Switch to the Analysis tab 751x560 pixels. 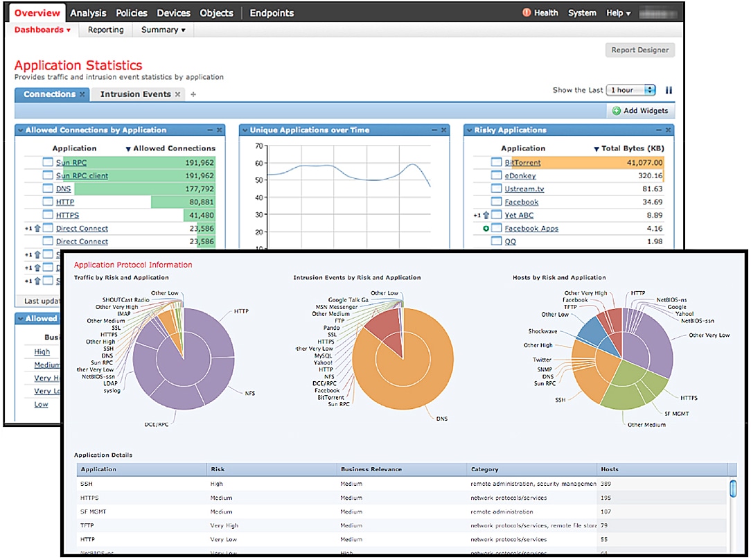coord(88,12)
